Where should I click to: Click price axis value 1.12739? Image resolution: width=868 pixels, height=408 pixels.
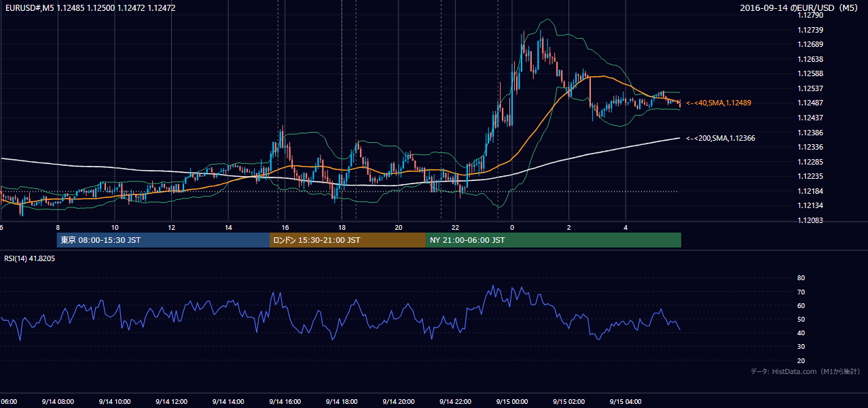tap(811, 30)
